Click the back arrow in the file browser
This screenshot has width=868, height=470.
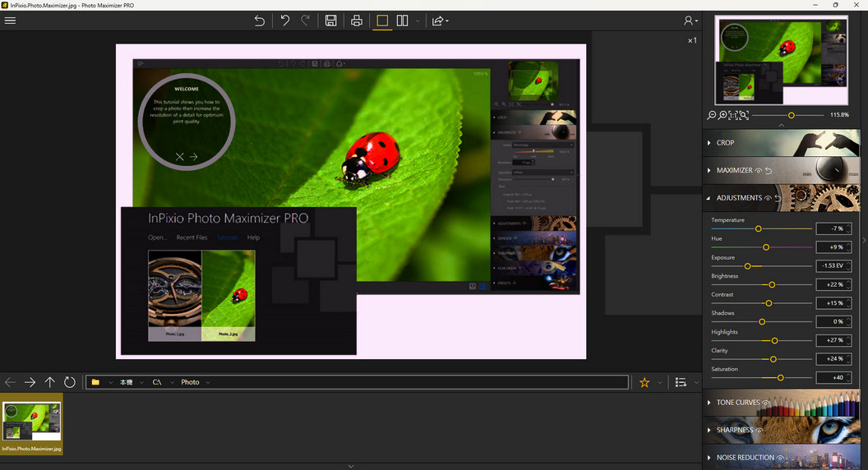point(10,382)
